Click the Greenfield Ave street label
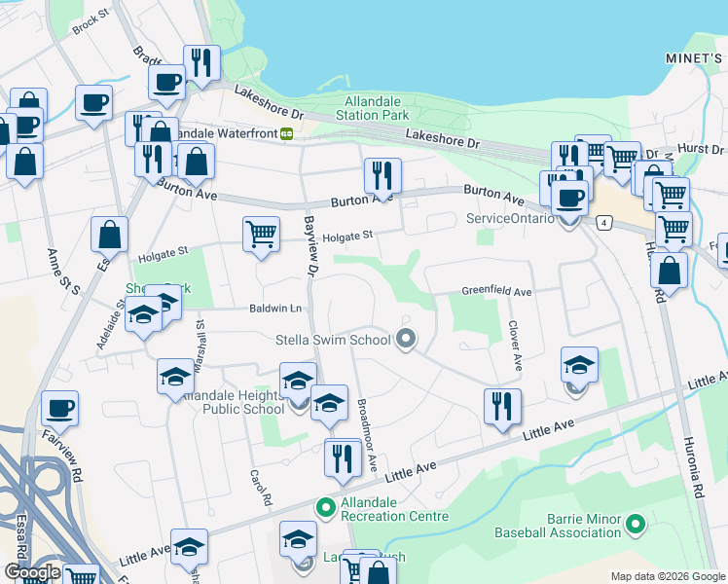 click(496, 291)
